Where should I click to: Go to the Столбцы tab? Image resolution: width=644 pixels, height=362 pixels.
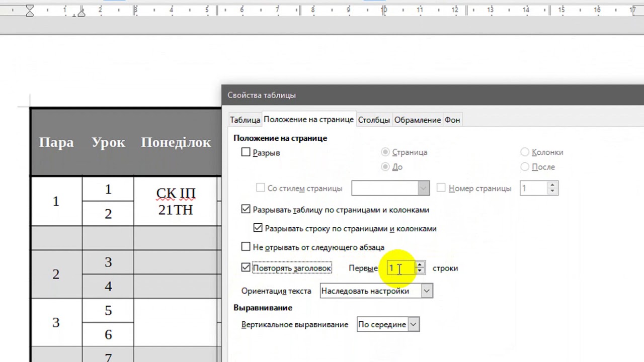(374, 120)
